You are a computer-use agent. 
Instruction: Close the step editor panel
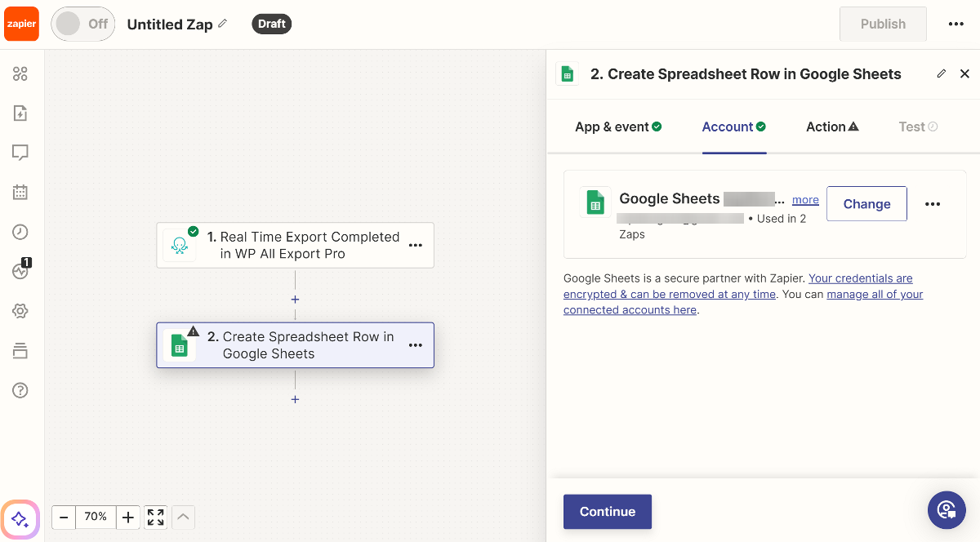tap(964, 73)
